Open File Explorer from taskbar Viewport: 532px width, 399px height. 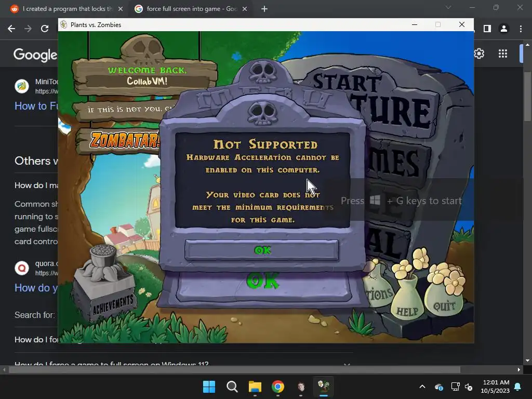pos(255,387)
